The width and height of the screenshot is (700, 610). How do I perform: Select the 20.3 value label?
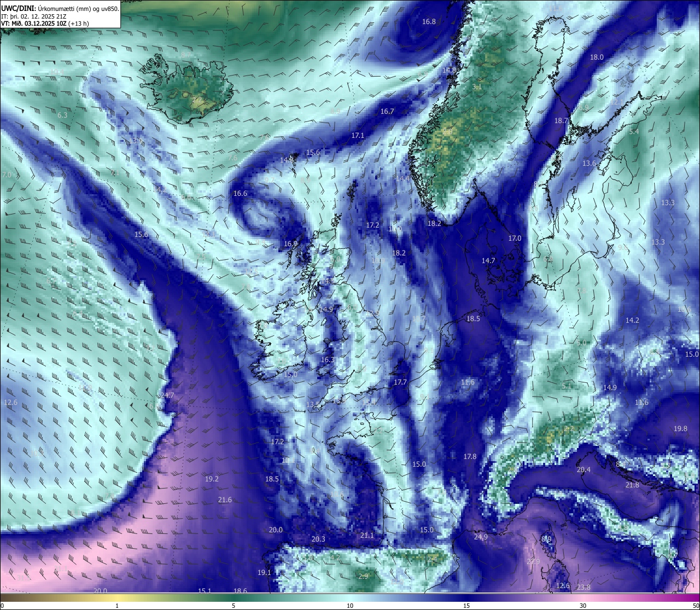click(318, 539)
